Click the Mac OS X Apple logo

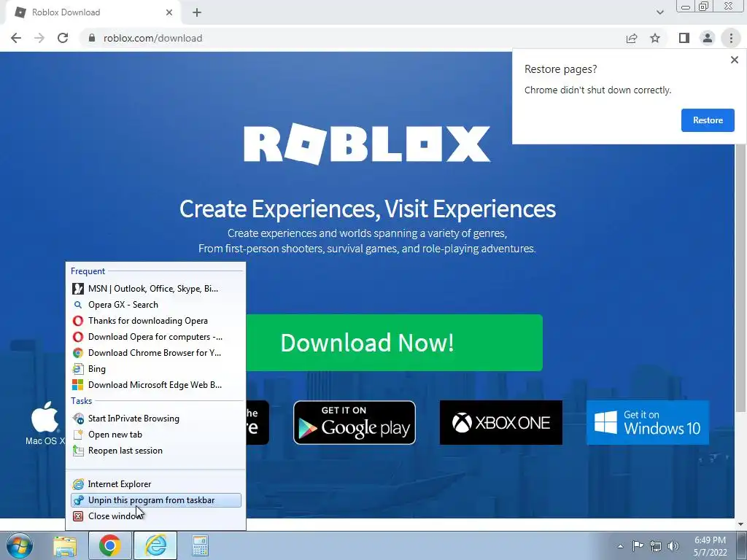click(x=45, y=416)
